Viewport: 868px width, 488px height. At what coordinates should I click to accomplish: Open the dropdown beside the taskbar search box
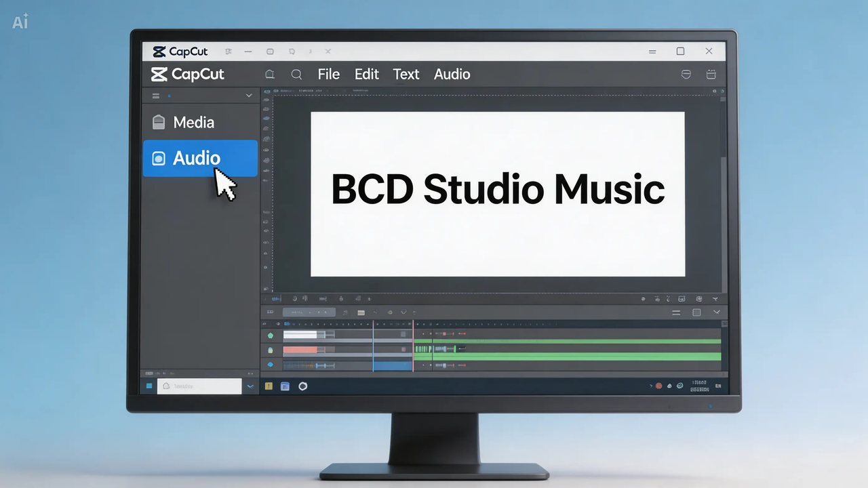(x=250, y=386)
